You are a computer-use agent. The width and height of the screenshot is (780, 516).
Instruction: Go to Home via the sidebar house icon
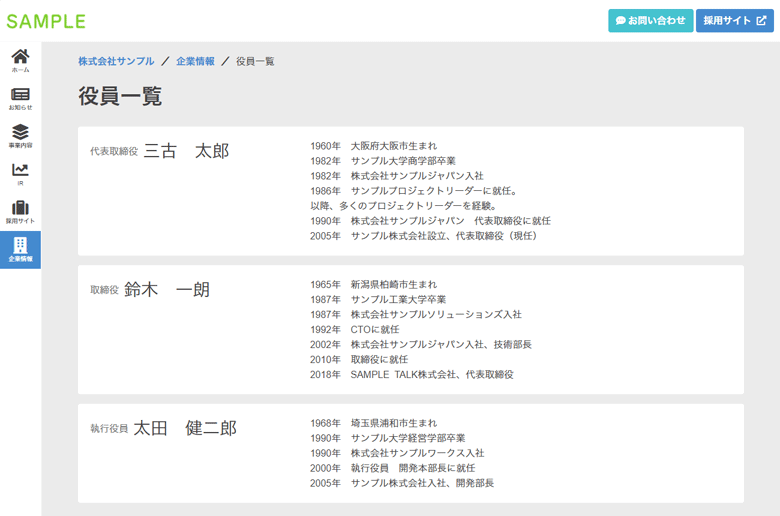pyautogui.click(x=20, y=58)
